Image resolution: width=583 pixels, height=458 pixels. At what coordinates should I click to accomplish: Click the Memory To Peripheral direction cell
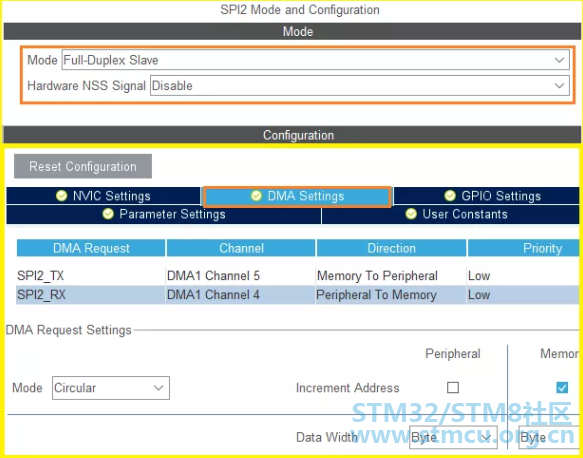coord(391,276)
